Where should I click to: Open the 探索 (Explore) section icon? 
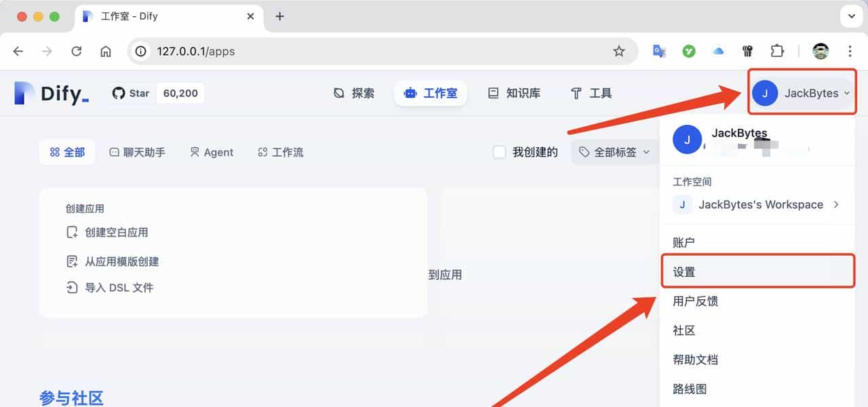click(x=338, y=93)
